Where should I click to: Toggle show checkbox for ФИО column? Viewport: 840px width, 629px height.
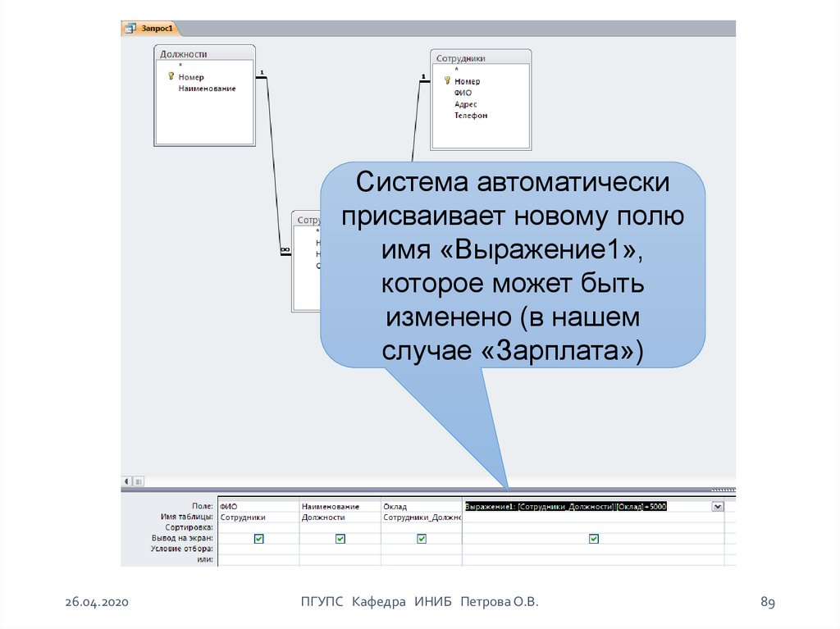[258, 539]
